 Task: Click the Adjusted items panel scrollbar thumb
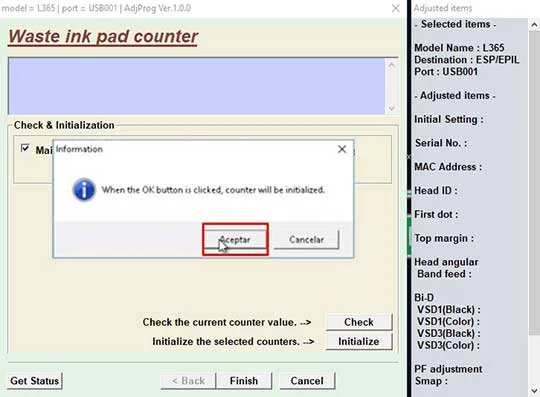tap(534, 182)
